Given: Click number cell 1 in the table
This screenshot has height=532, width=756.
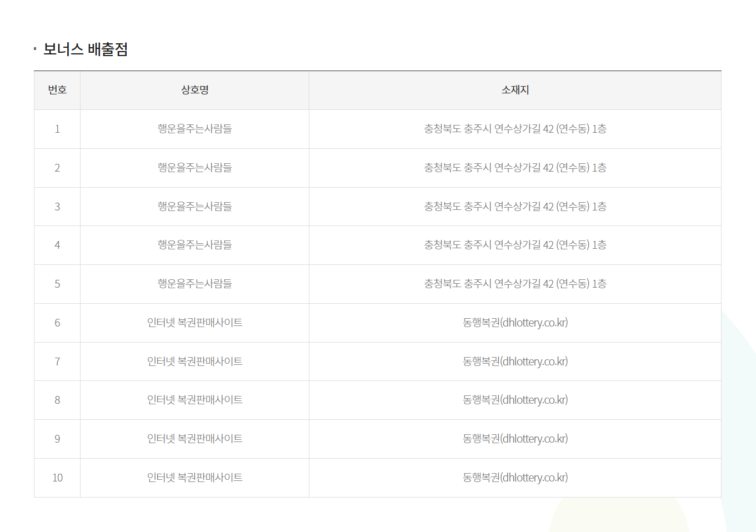Looking at the screenshot, I should [57, 129].
